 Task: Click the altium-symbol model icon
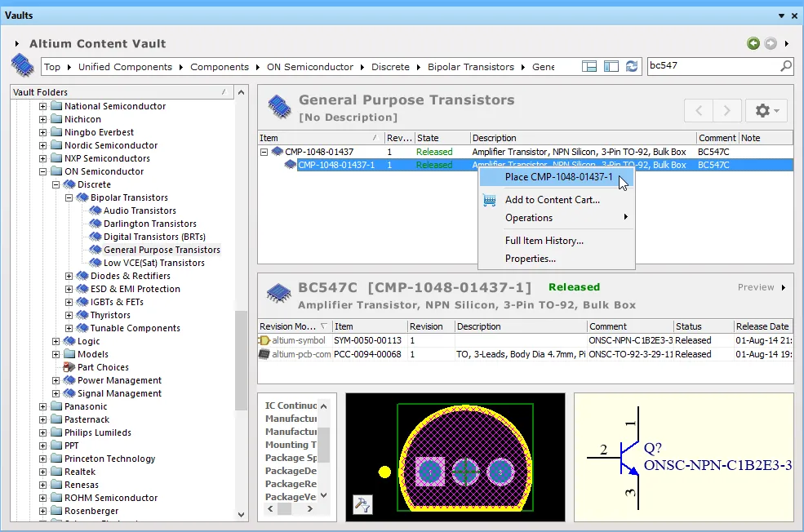pyautogui.click(x=264, y=340)
